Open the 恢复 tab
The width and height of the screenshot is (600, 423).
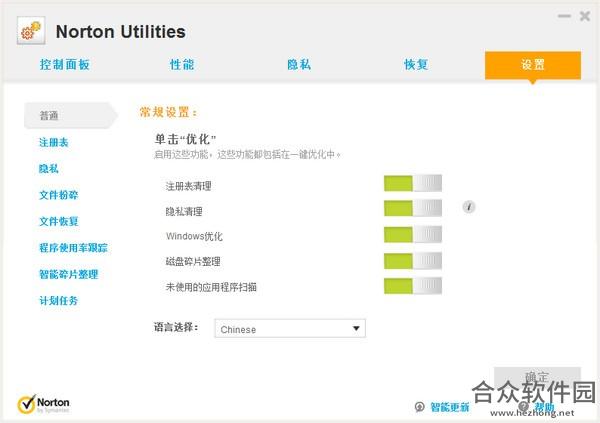point(416,64)
